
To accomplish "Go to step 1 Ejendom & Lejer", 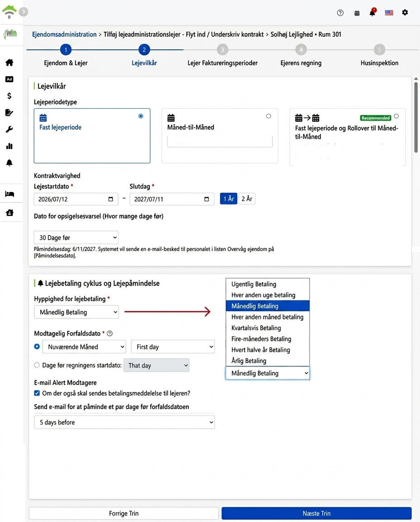I will point(66,49).
